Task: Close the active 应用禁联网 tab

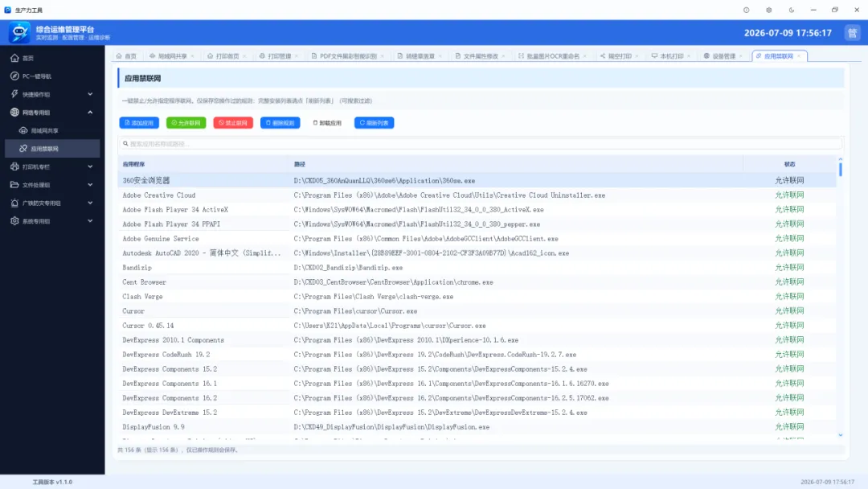Action: click(798, 56)
